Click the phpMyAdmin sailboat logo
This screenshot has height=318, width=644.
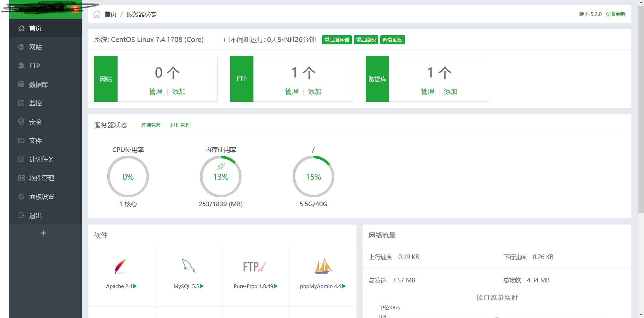point(323,266)
